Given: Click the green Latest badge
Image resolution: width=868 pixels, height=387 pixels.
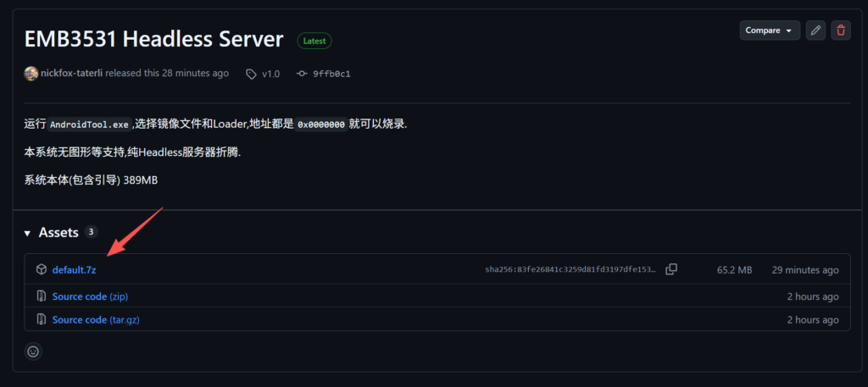Looking at the screenshot, I should tap(314, 41).
